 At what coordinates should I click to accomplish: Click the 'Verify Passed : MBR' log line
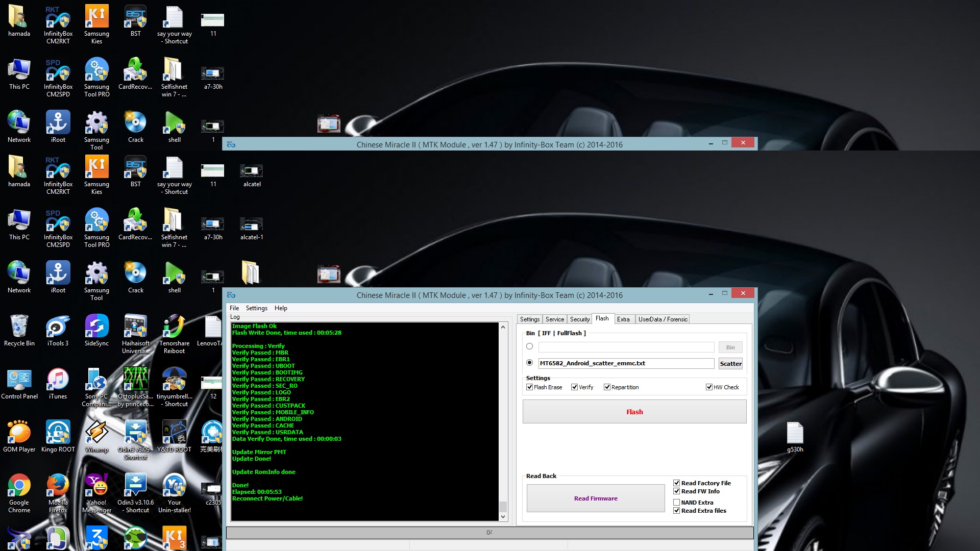click(x=260, y=353)
